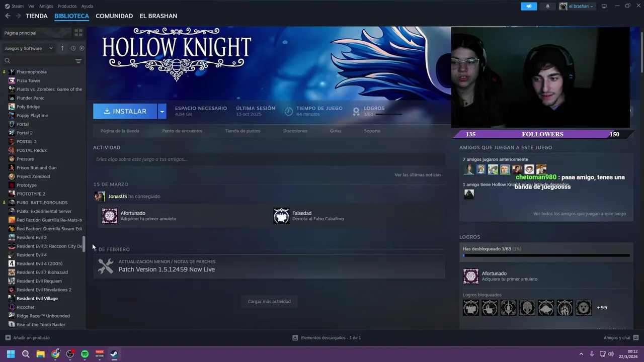Image resolution: width=644 pixels, height=362 pixels.
Task: Open the Página de la tienda tab
Action: [120, 131]
